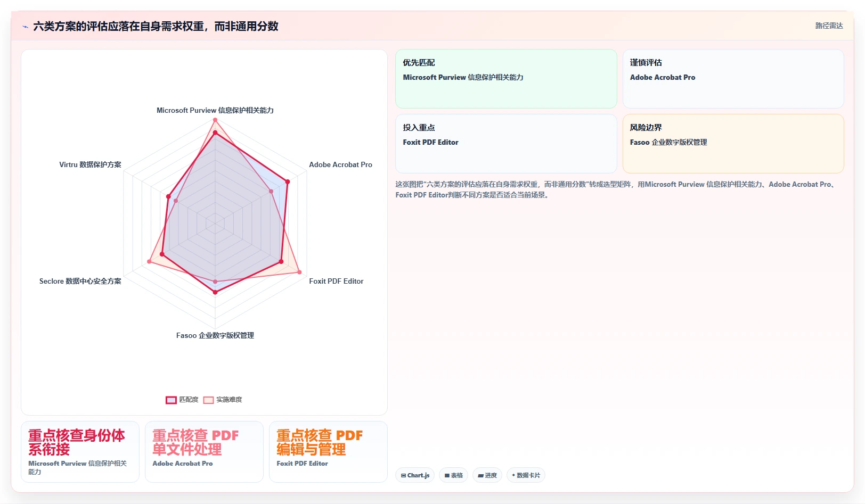Toggle 匹配度 dataset via its legend color box

tap(171, 400)
